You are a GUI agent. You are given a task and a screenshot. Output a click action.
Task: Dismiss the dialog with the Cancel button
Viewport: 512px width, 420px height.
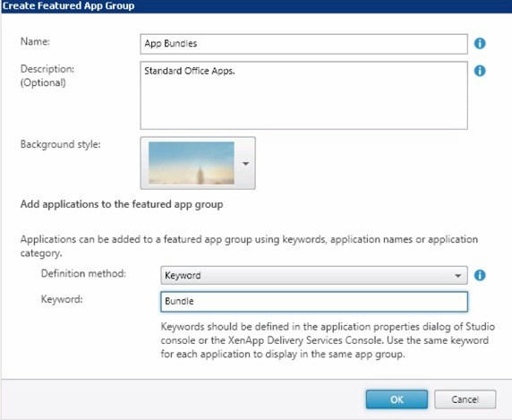click(465, 399)
